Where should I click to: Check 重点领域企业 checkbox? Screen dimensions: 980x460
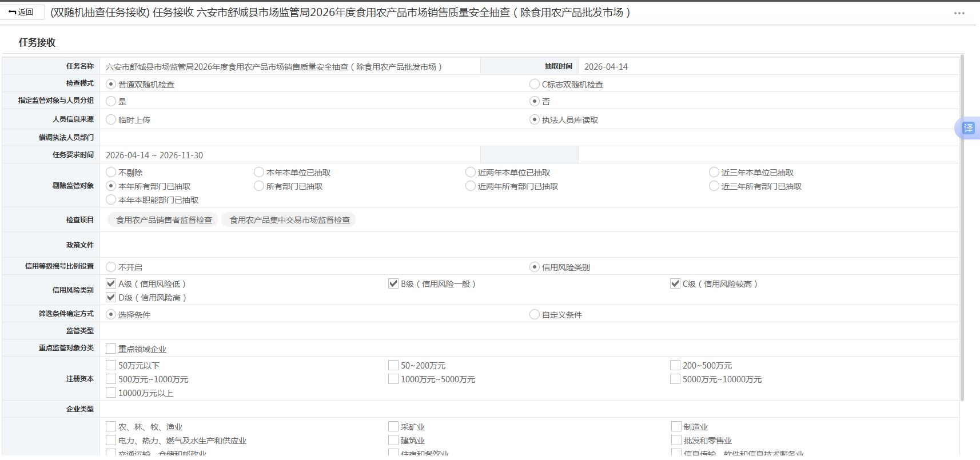click(111, 349)
